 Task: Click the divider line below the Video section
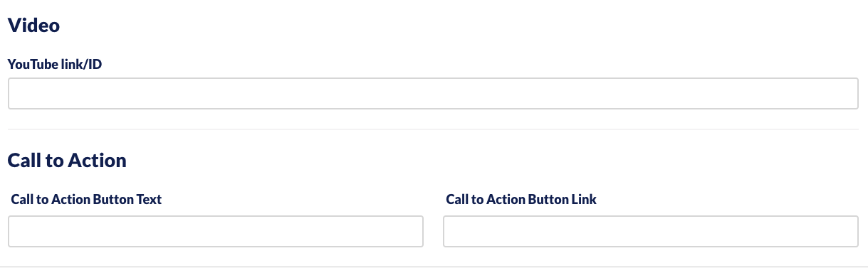[433, 129]
